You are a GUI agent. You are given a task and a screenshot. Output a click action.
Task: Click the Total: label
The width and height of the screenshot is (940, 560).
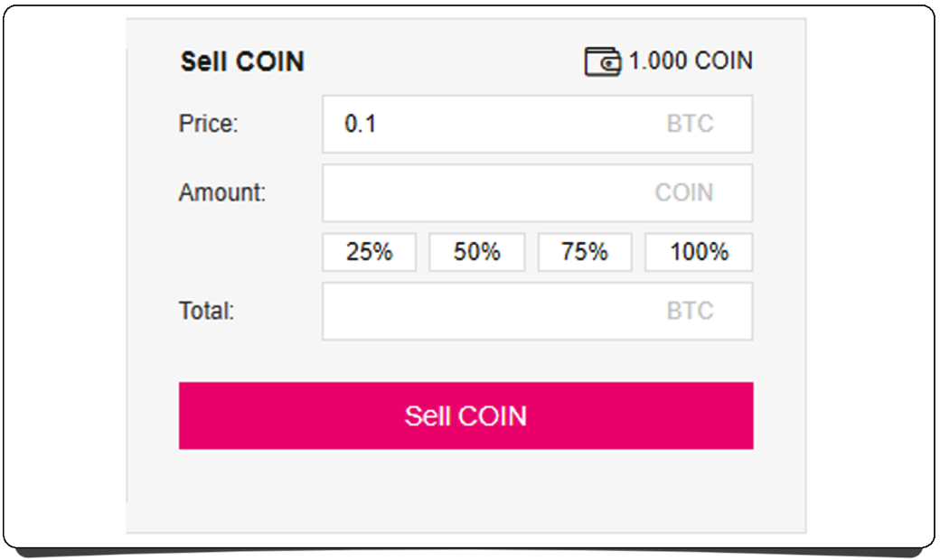tap(206, 311)
